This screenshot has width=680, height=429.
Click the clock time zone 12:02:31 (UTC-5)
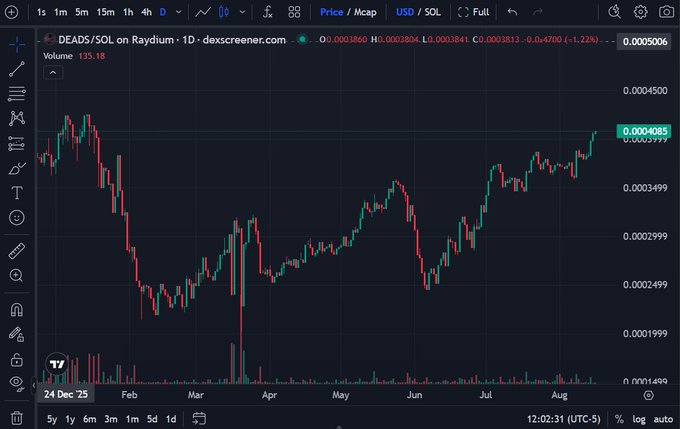point(563,419)
